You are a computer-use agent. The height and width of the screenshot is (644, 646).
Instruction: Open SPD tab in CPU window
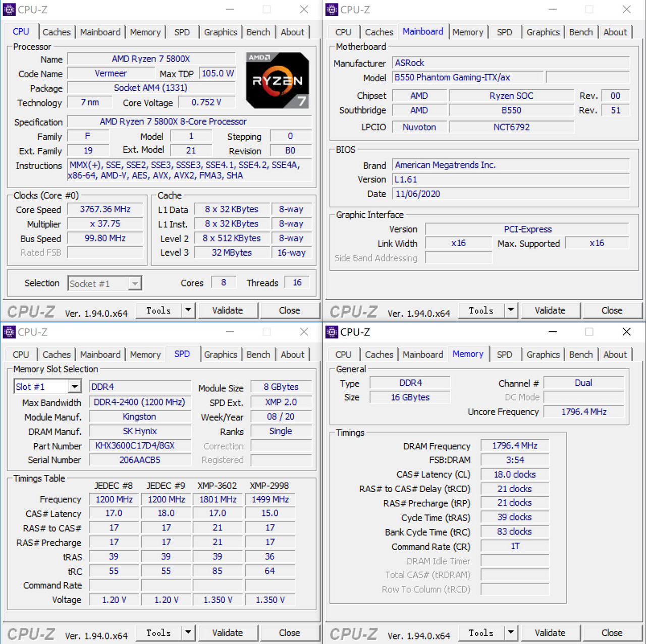182,32
